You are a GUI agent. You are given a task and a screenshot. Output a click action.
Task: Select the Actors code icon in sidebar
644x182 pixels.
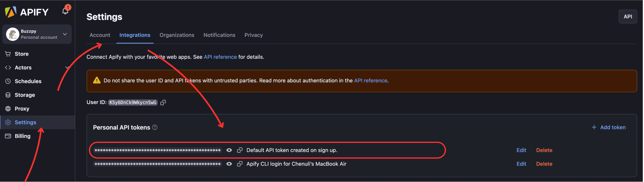tap(8, 67)
